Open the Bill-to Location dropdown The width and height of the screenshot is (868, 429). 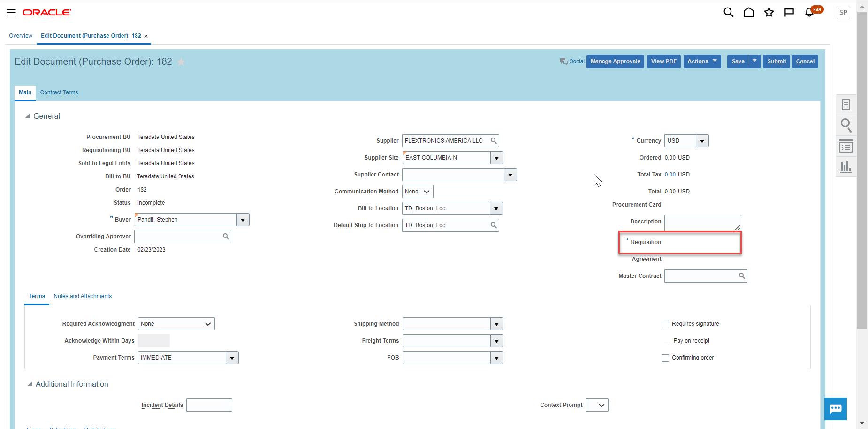[496, 208]
